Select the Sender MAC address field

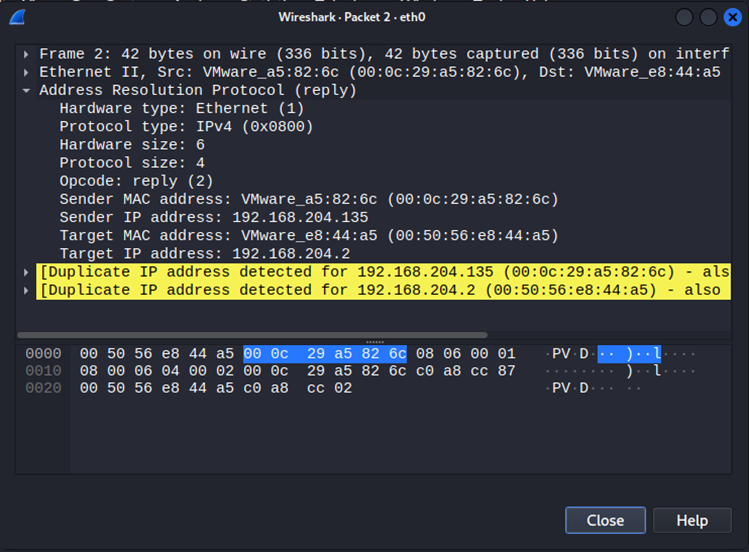(308, 199)
